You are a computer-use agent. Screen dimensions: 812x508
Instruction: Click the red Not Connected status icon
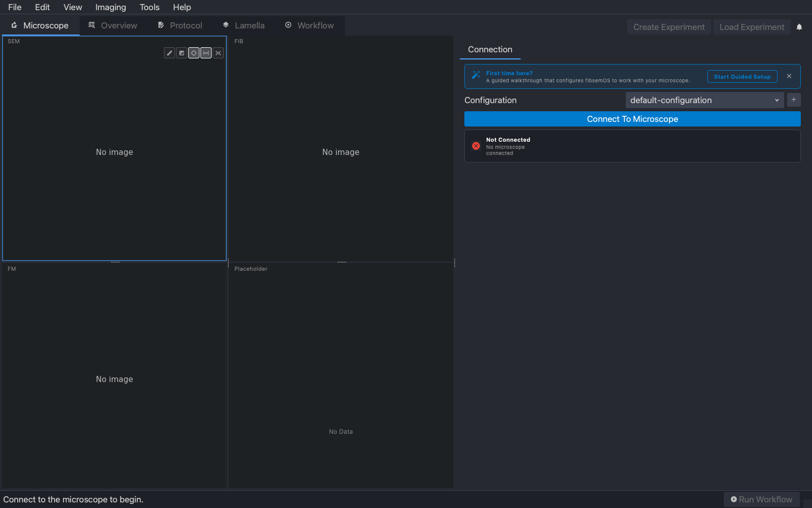tap(476, 146)
